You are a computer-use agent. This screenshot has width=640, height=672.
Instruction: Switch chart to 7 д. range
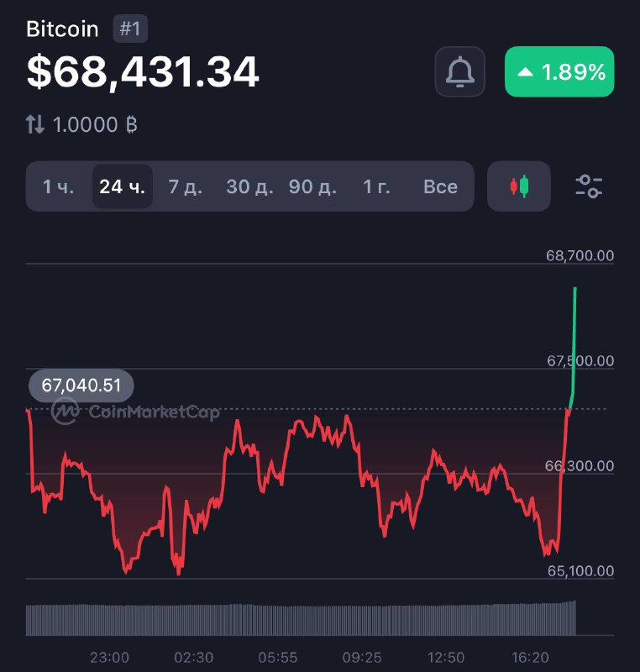(x=185, y=186)
